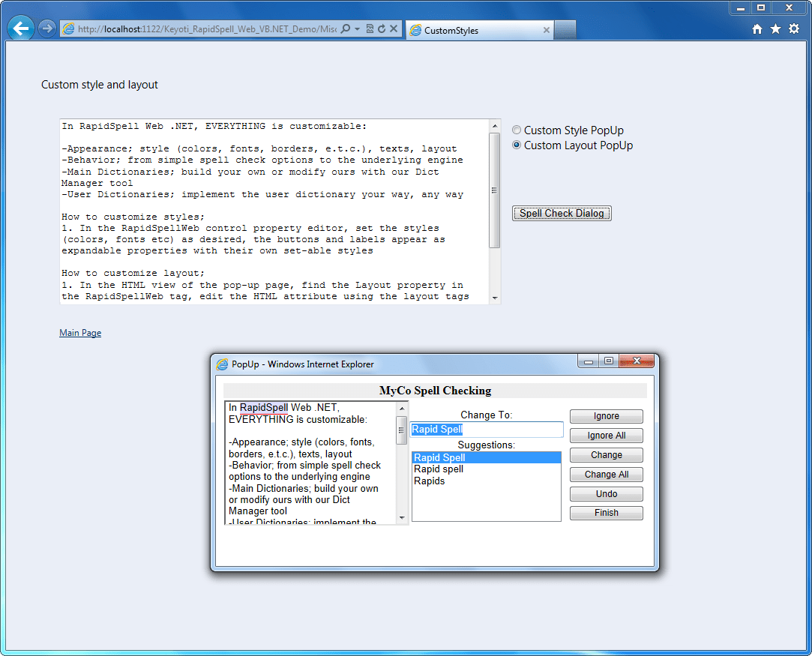Select the Custom Layout PopUp option
Screen dimensions: 812x656
click(x=517, y=145)
